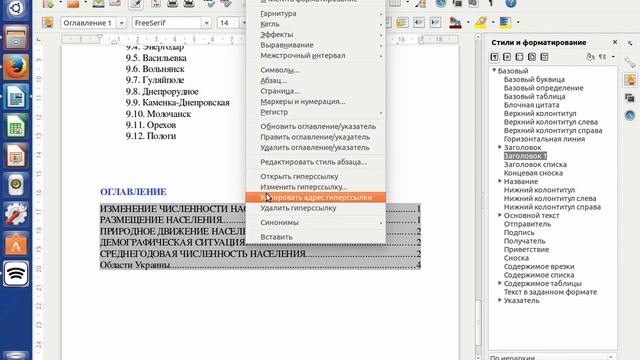Screen dimensions: 640x360
Task: Expand the Указатель style tree node
Action: [500, 300]
